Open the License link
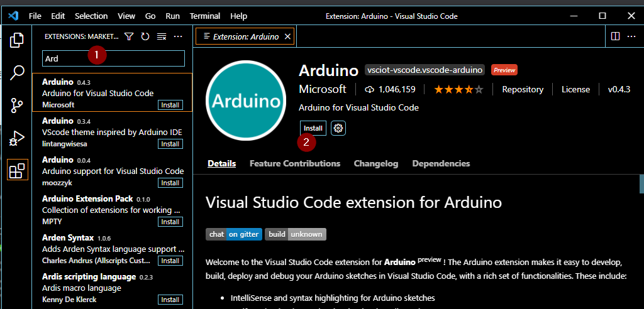The image size is (644, 309). pos(576,89)
